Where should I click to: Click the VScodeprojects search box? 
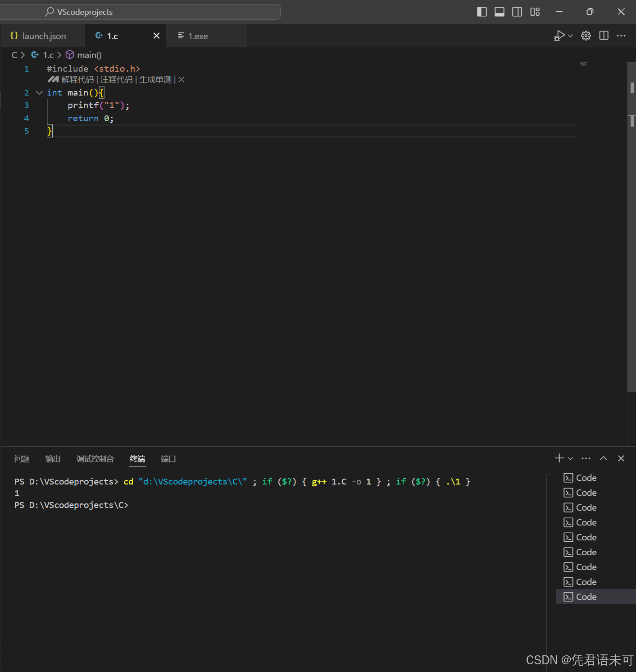click(x=140, y=12)
